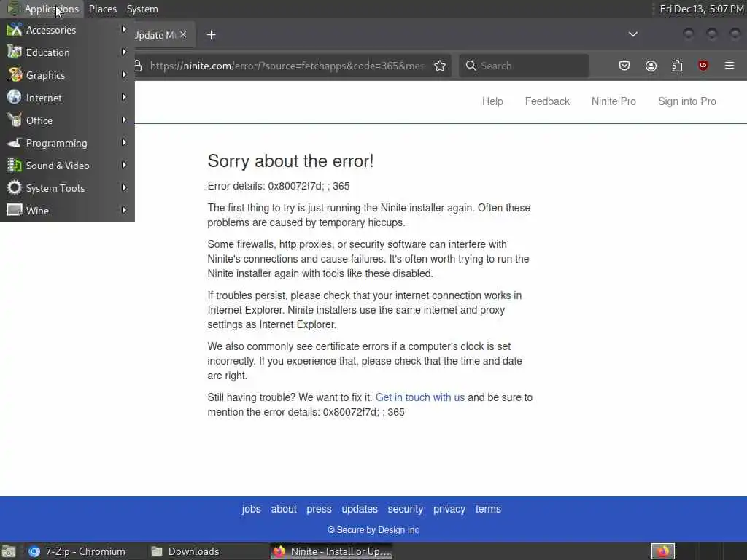Open the System menu

pyautogui.click(x=142, y=9)
